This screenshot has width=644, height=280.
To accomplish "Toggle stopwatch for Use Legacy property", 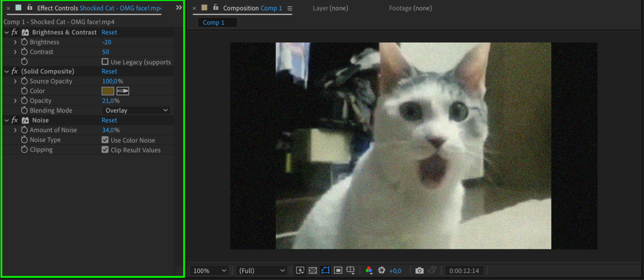I will point(24,61).
